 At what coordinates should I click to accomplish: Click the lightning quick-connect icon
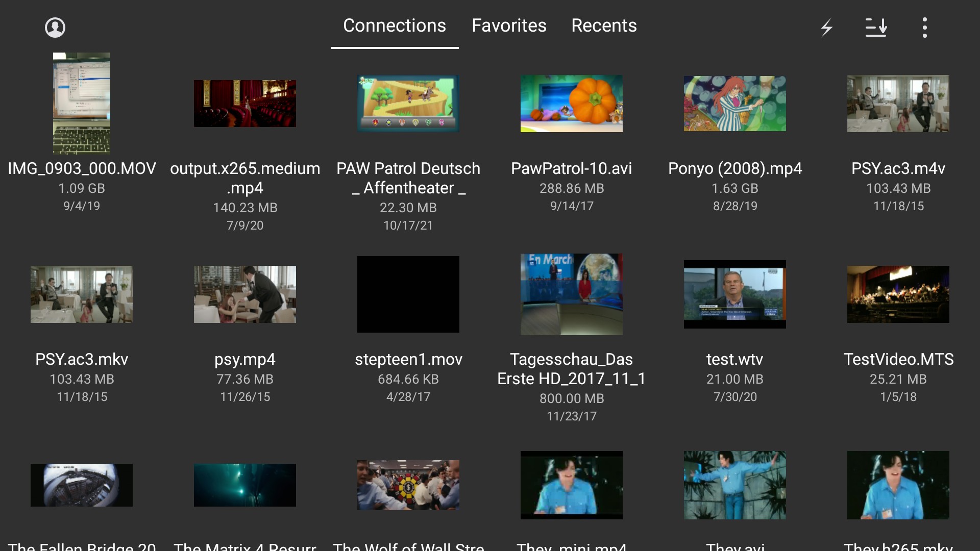point(827,28)
